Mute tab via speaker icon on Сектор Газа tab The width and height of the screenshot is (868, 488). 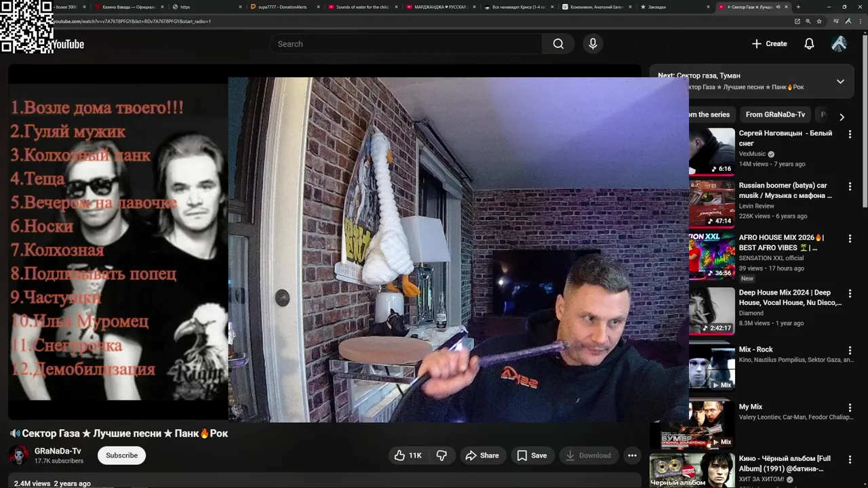click(x=778, y=7)
